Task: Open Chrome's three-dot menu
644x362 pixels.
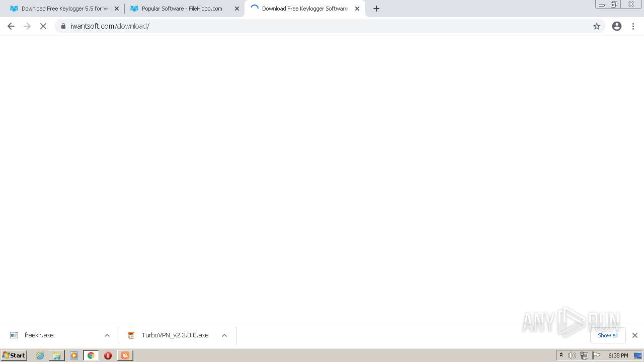Action: click(633, 26)
